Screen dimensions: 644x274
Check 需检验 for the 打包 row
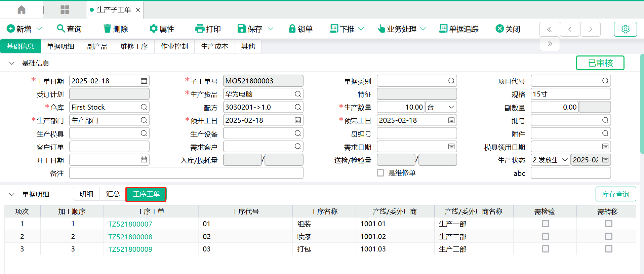point(546,249)
